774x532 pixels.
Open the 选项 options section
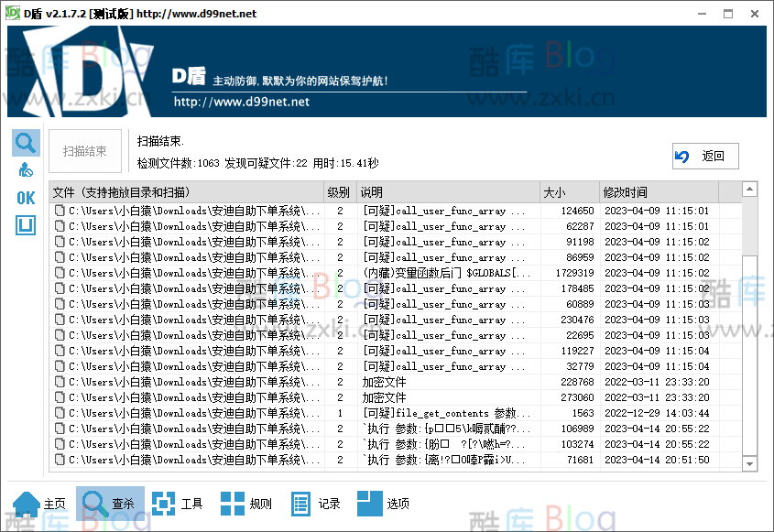coord(383,504)
